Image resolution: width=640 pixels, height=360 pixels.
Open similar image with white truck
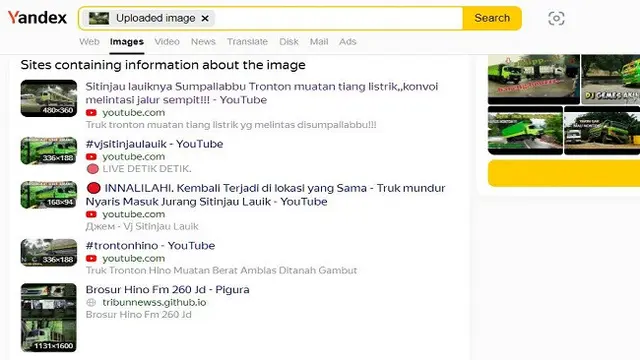tap(602, 130)
